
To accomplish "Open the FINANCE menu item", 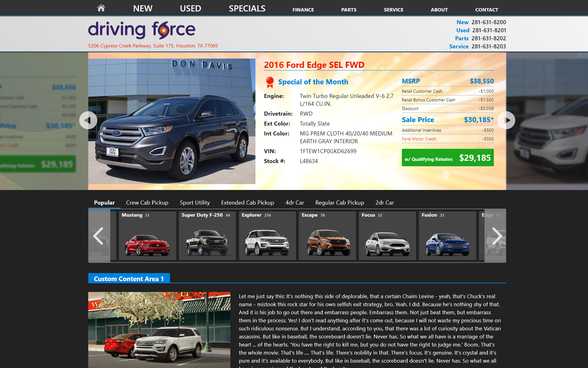I will (303, 10).
